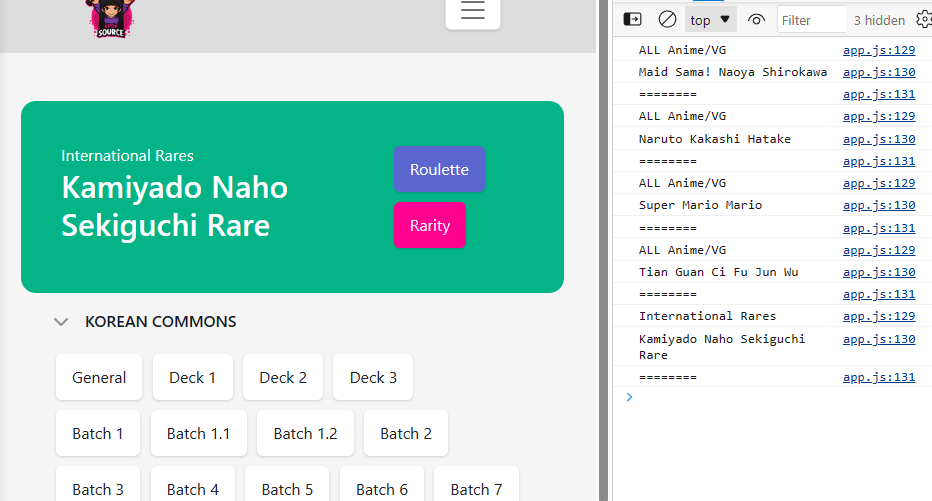Select the Deck 2 button
This screenshot has height=501, width=932.
tap(283, 377)
